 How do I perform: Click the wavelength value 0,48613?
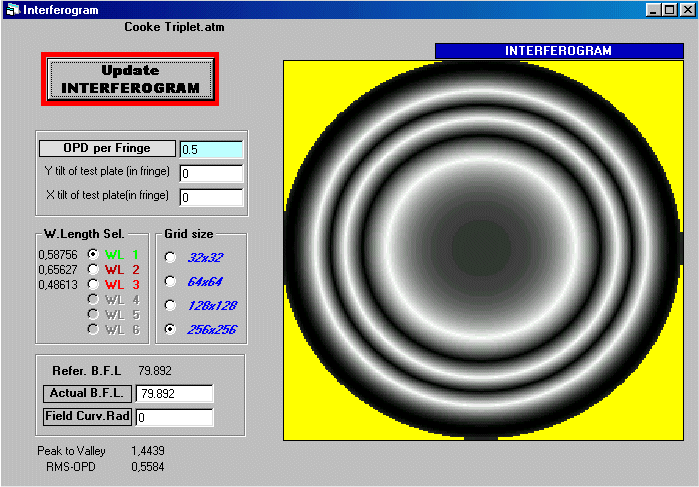[58, 285]
